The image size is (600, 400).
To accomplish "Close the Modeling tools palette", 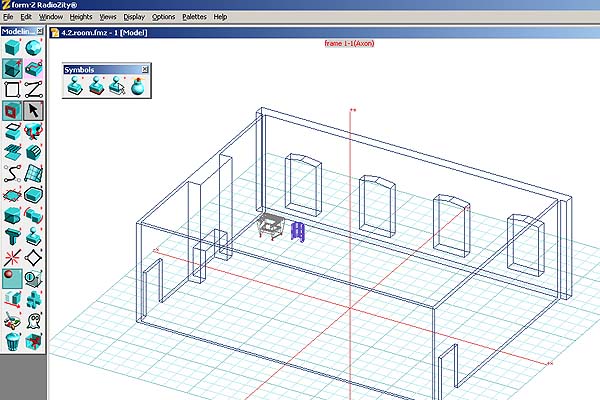I will coord(43,32).
